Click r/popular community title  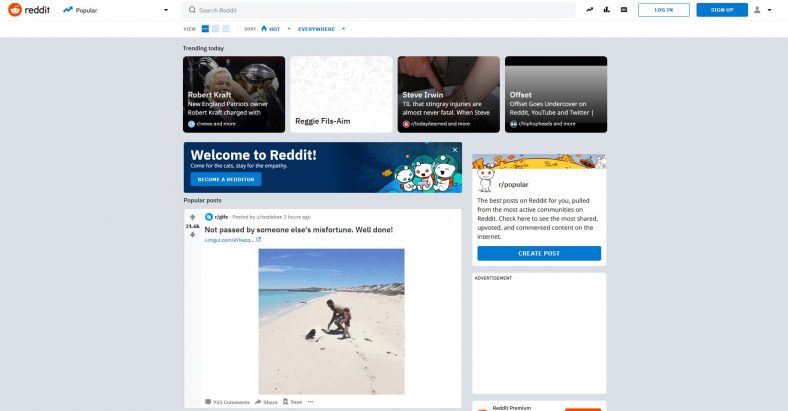click(513, 184)
